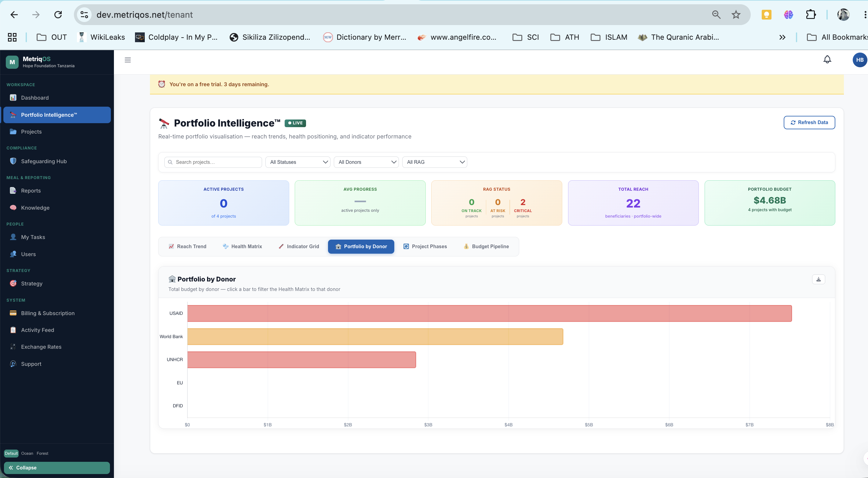The height and width of the screenshot is (478, 868).
Task: Click the notification bell icon
Action: [x=827, y=60]
